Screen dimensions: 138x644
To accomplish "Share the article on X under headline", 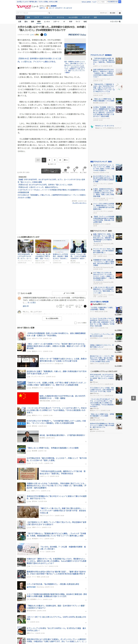I will (x=42, y=35).
